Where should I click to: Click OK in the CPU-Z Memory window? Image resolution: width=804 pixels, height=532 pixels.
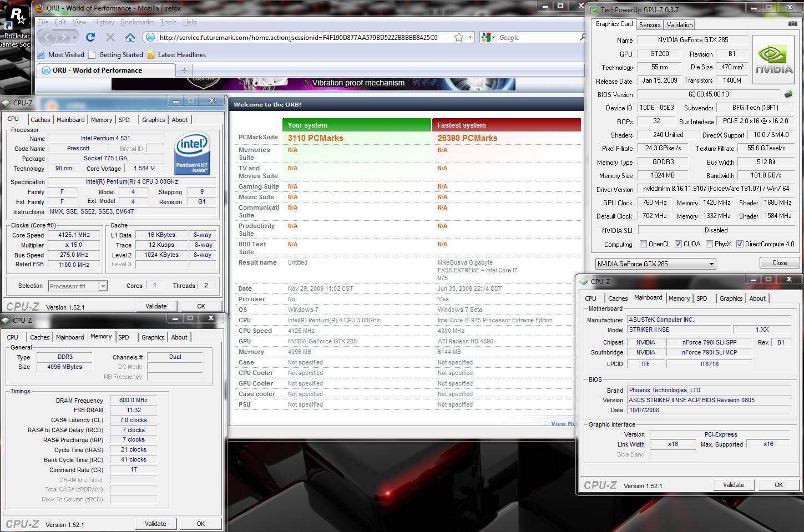tap(200, 524)
